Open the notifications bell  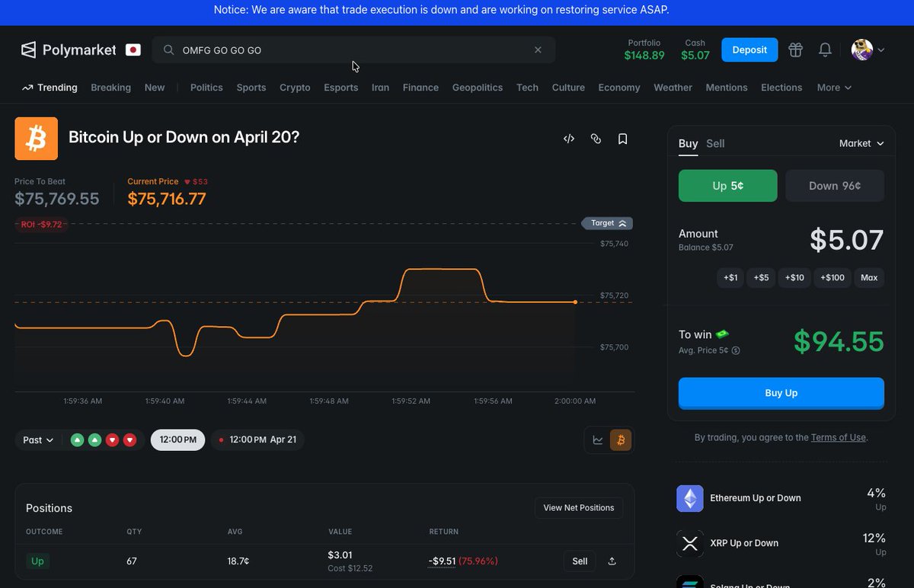click(x=825, y=50)
